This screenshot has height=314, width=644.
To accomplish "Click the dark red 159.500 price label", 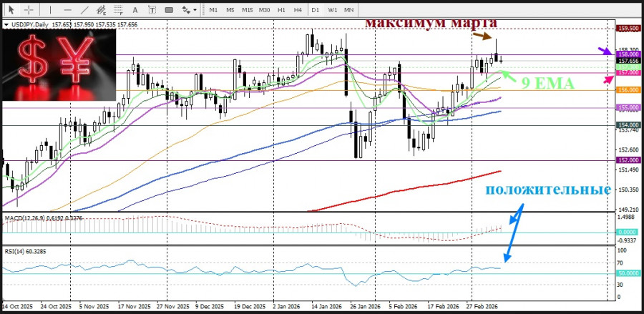I will (x=627, y=29).
